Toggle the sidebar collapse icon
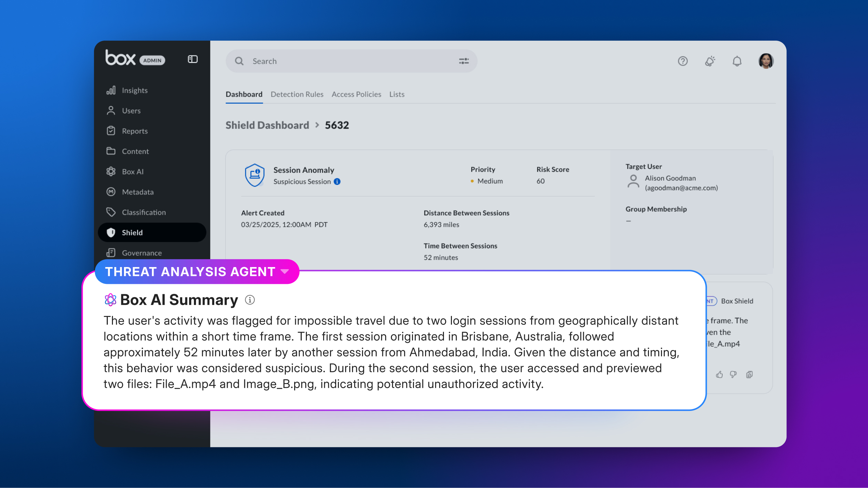 (x=193, y=59)
